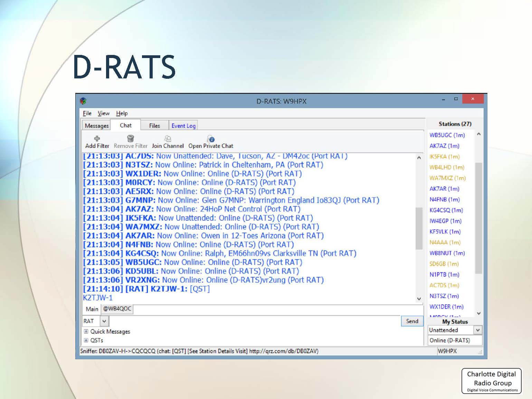Select station N4FNB (1m) in the list
Image resolution: width=532 pixels, height=399 pixels.
[x=445, y=199]
